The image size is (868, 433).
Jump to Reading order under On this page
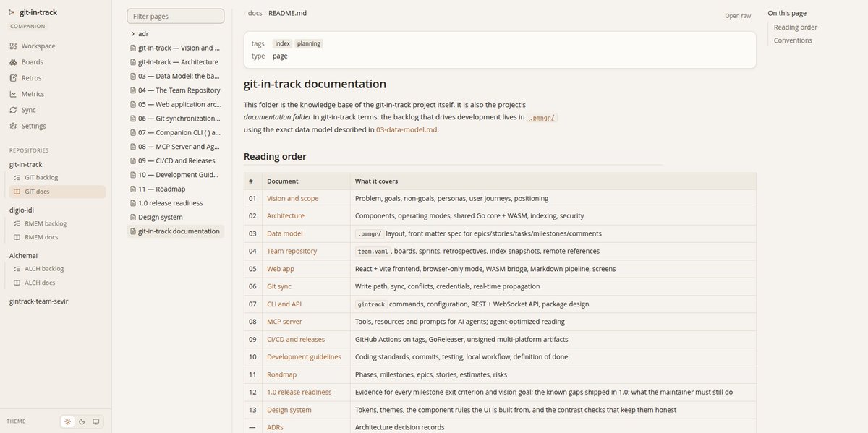796,27
